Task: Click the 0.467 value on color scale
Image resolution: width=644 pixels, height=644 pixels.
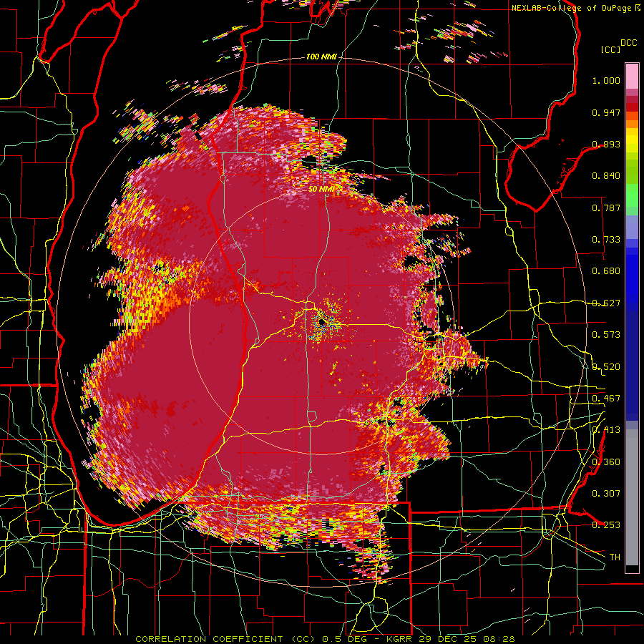Action: click(x=606, y=399)
